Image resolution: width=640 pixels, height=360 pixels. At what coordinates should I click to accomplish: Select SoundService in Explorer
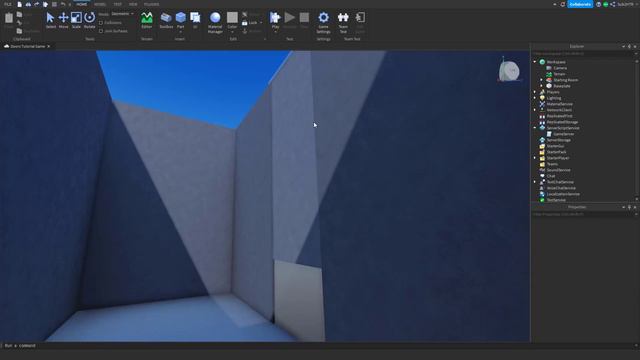[x=558, y=170]
